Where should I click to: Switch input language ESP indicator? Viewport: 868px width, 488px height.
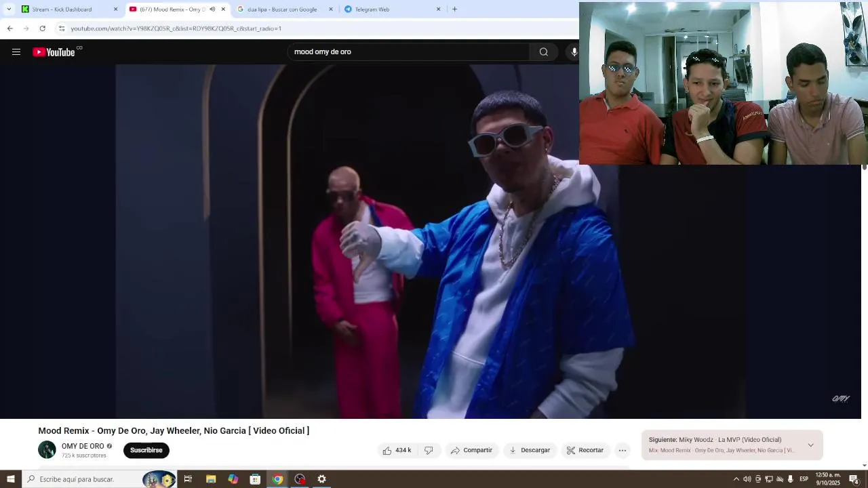pos(804,479)
